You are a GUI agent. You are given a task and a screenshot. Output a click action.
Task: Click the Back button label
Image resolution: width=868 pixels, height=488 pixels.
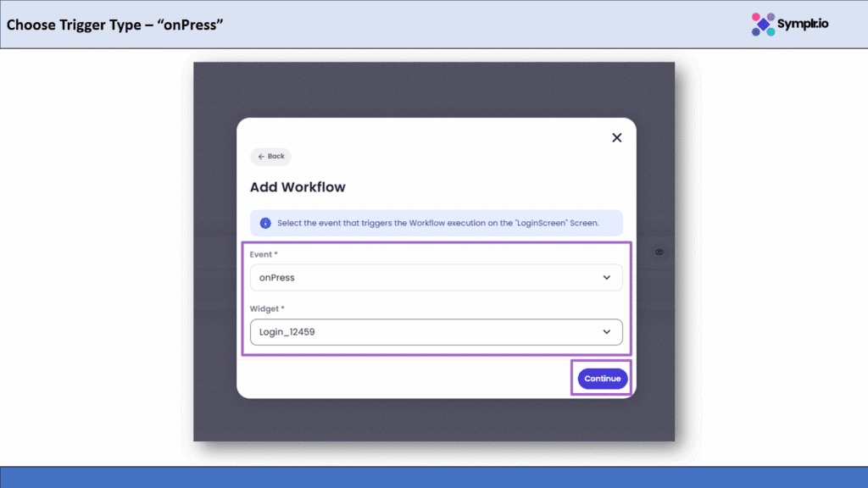[x=276, y=157]
